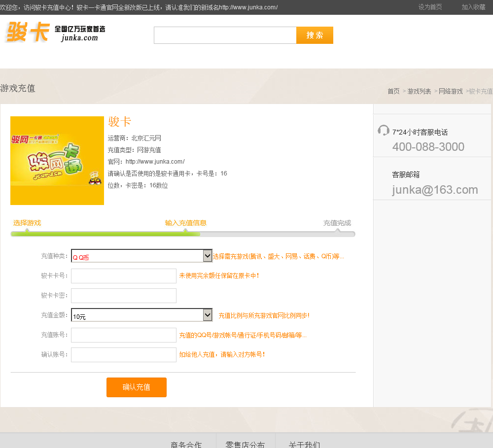The image size is (493, 448).
Task: Click the 充值完成 step label
Action: [x=337, y=223]
